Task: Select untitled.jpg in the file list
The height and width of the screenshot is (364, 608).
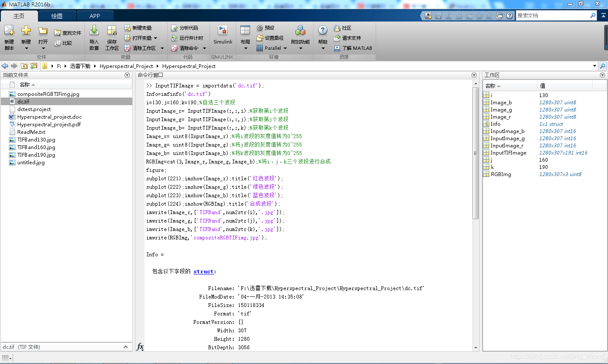Action: pyautogui.click(x=31, y=163)
